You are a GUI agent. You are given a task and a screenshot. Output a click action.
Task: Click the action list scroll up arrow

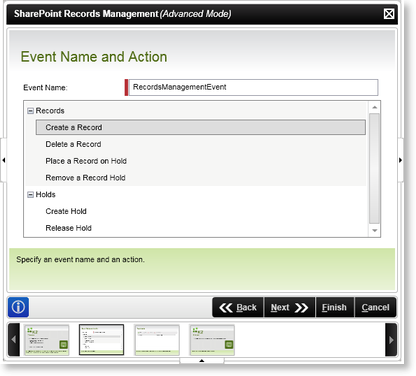(x=375, y=107)
